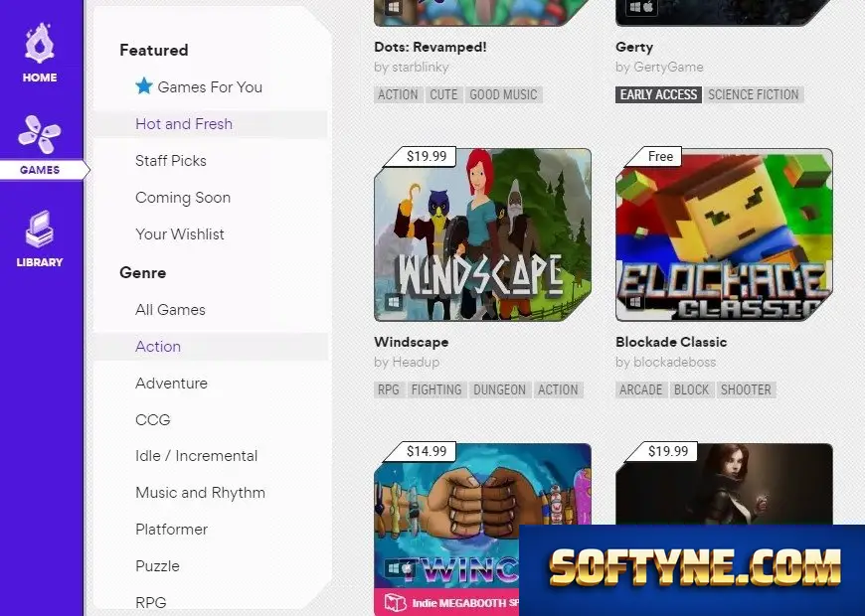
Task: Click the DUNGEON tag under Windscape
Action: tap(499, 389)
